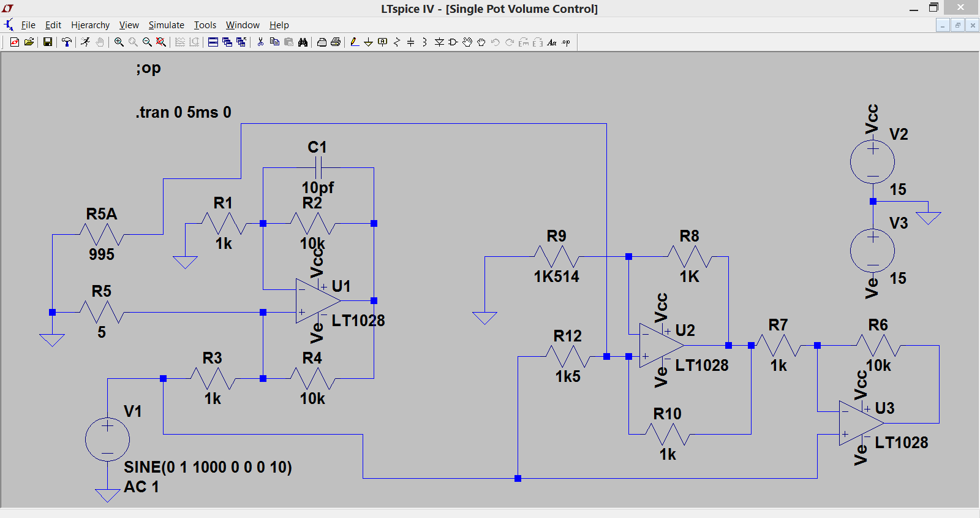Close all windows using the toolbar icon
This screenshot has width=980, height=518.
click(241, 42)
